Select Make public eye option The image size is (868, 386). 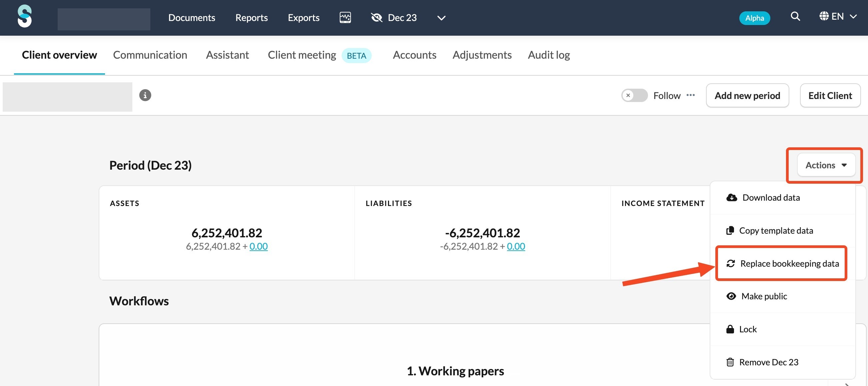point(764,296)
